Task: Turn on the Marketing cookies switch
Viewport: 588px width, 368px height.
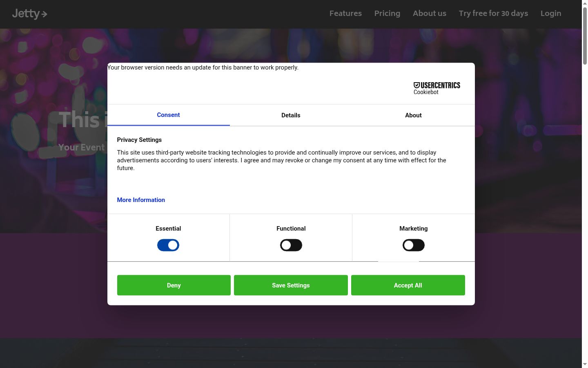Action: click(413, 245)
